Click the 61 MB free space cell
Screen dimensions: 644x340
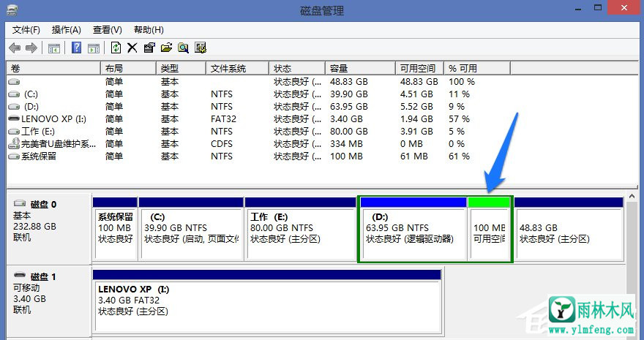click(x=414, y=156)
